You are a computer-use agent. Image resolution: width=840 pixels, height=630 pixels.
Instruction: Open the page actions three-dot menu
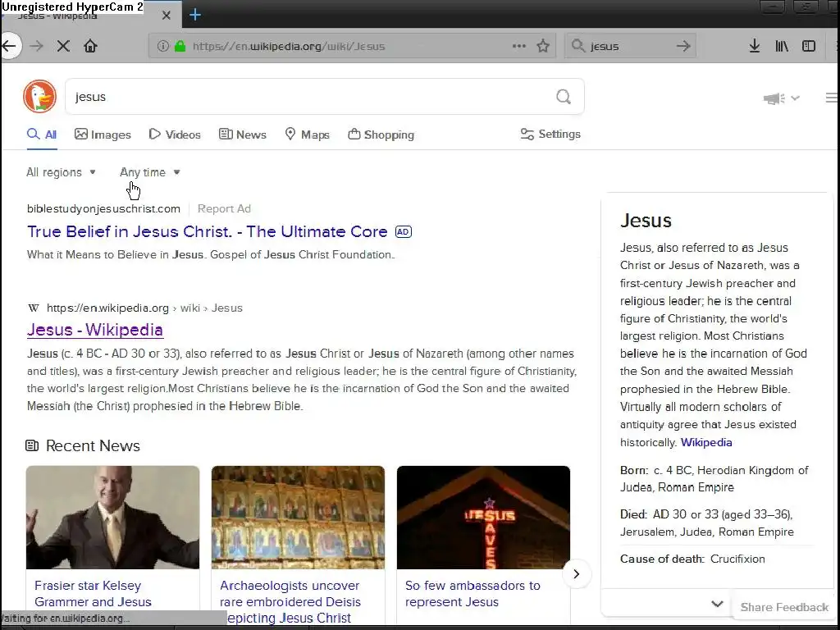pyautogui.click(x=518, y=46)
